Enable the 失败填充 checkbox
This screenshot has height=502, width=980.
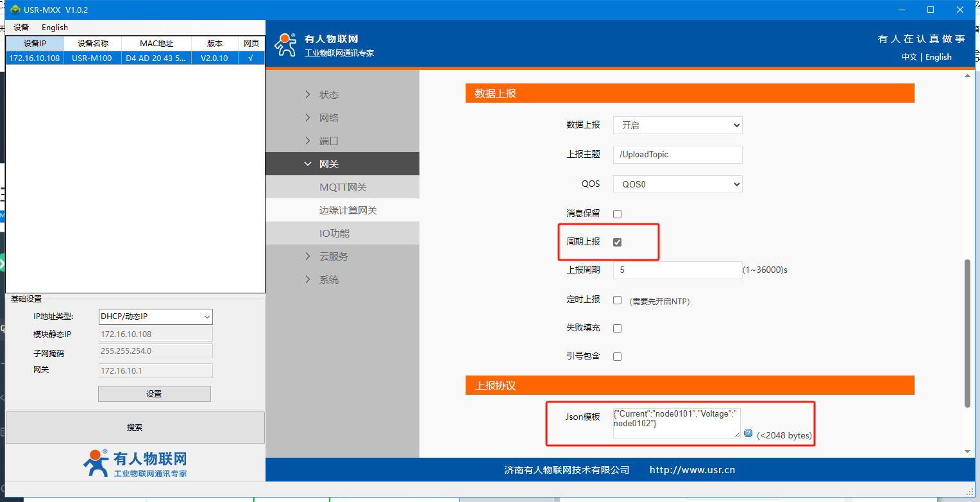[x=617, y=328]
